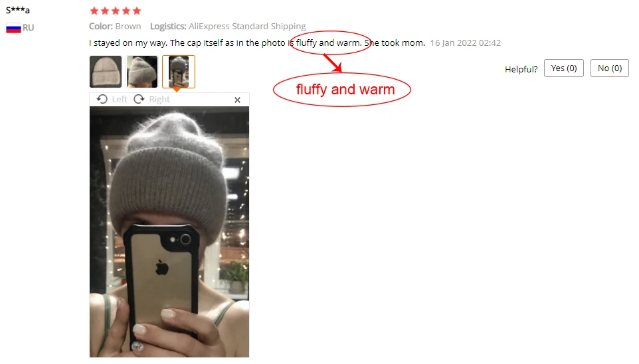Vote No (0) on review helpfulness
The image size is (639, 364).
tap(609, 68)
